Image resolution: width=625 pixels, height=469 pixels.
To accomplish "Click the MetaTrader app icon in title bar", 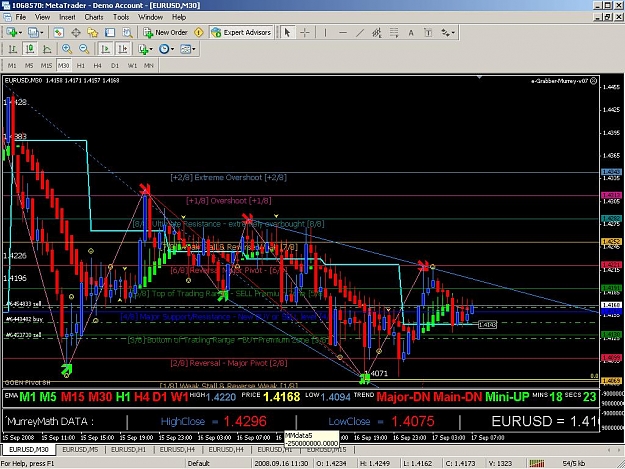I will [6, 5].
